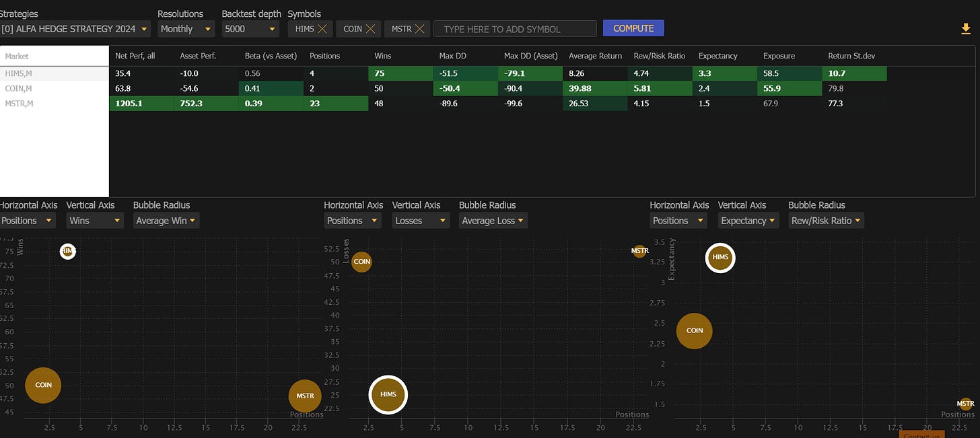Open the ALFA HEDGE STRATEGY 2024 dropdown
Screen dimensions: 980x438
click(75, 29)
